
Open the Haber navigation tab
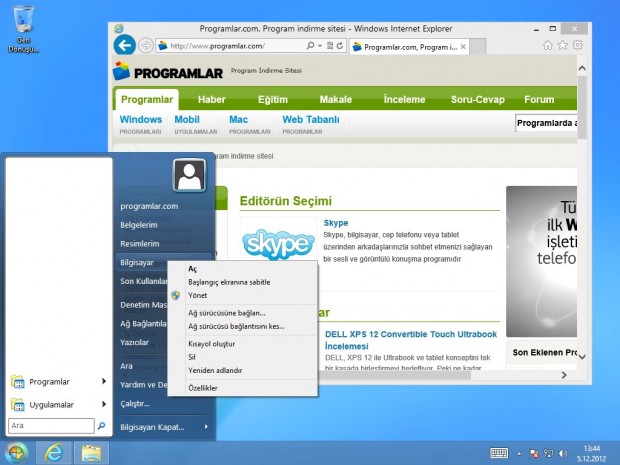(212, 99)
